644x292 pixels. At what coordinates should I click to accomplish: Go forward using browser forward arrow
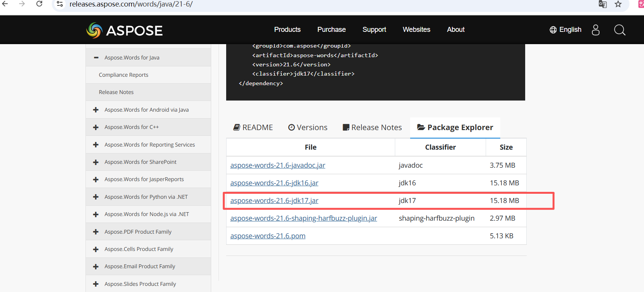(x=22, y=4)
